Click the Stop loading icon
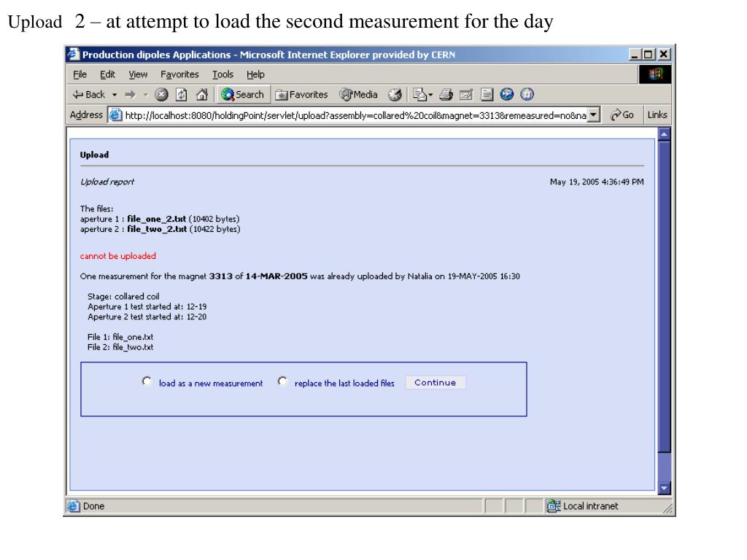 coord(161,95)
